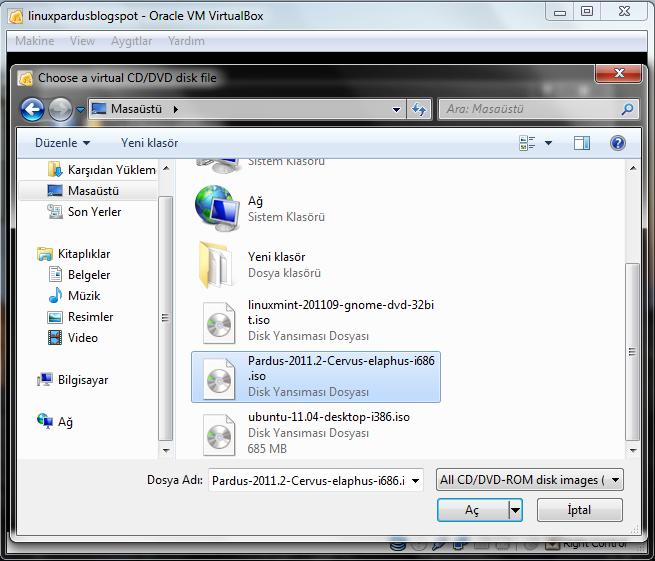The width and height of the screenshot is (655, 561).
Task: Change the view with the view icon
Action: (527, 143)
